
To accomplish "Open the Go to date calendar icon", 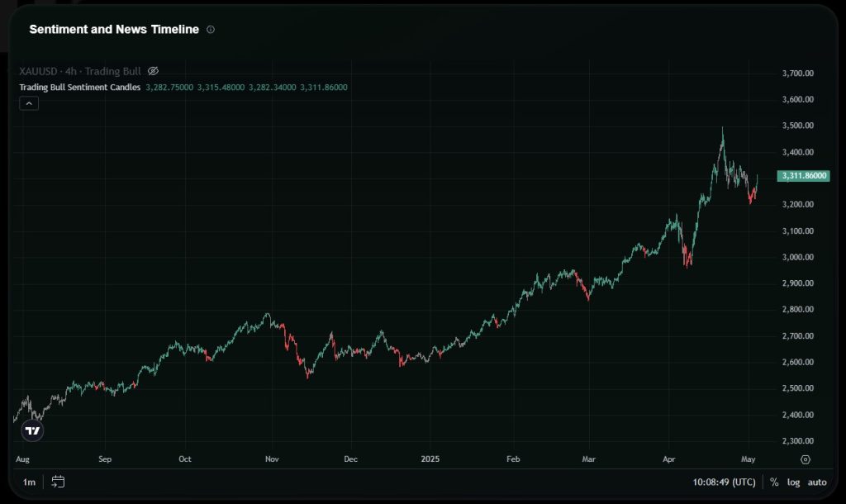I will [x=58, y=482].
